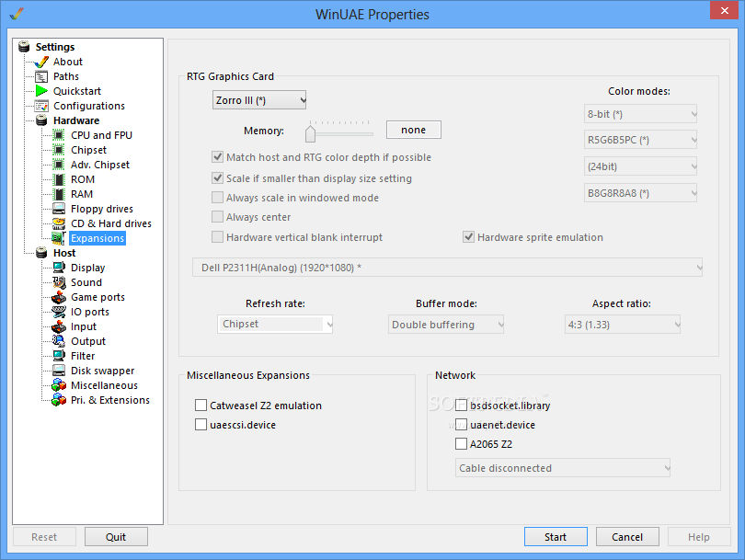Click the Paths document icon

point(41,76)
